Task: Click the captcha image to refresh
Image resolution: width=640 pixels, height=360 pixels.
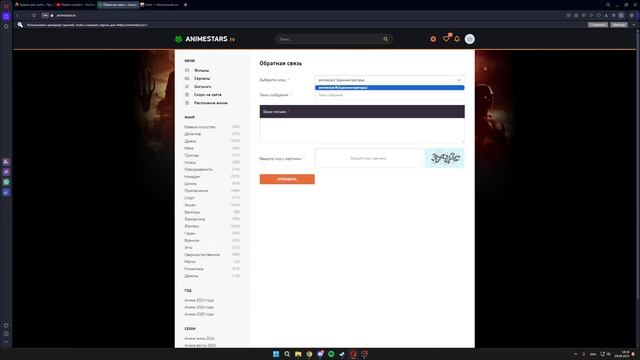Action: point(444,158)
